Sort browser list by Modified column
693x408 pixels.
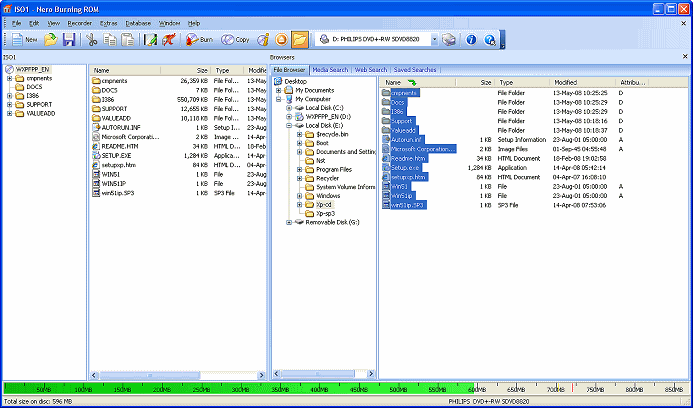(582, 82)
